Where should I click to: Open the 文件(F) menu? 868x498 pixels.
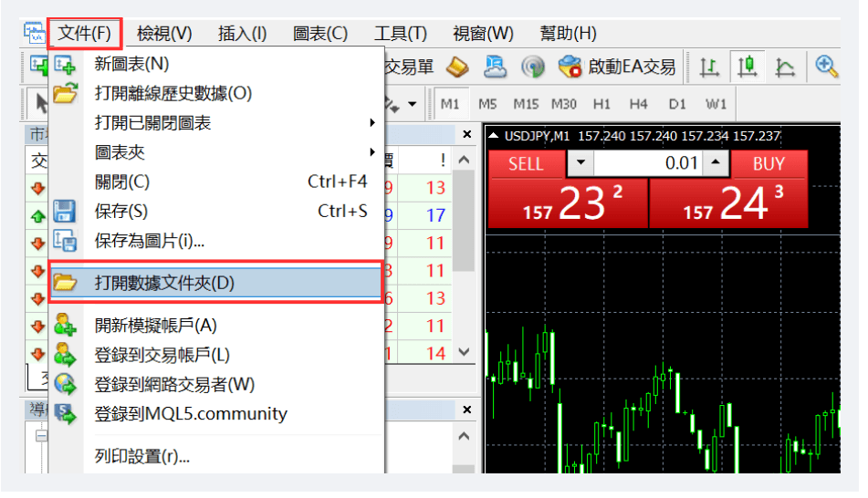[85, 33]
